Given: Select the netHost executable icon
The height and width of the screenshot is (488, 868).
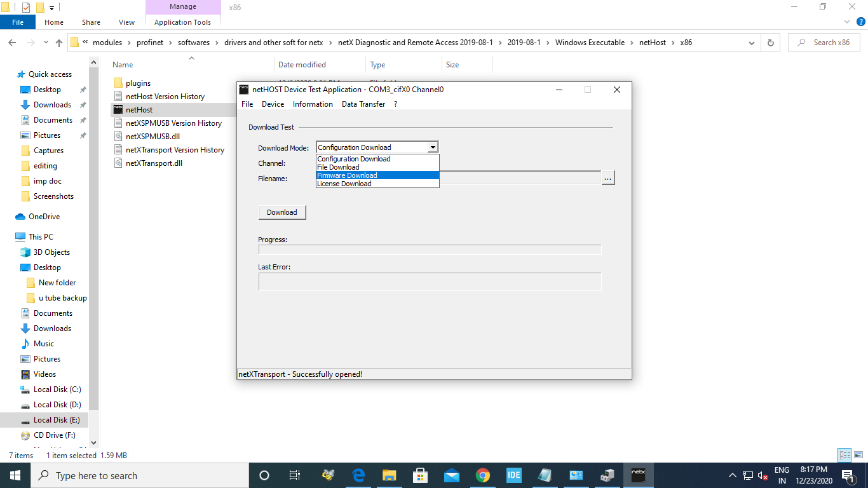Looking at the screenshot, I should (x=118, y=110).
